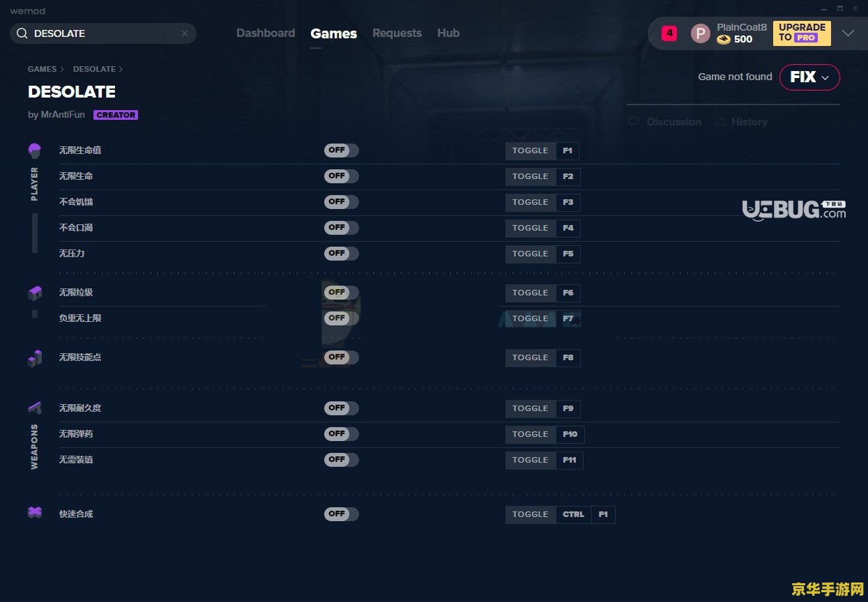
Task: Click the 无限技能点 cheat label
Action: pos(80,357)
